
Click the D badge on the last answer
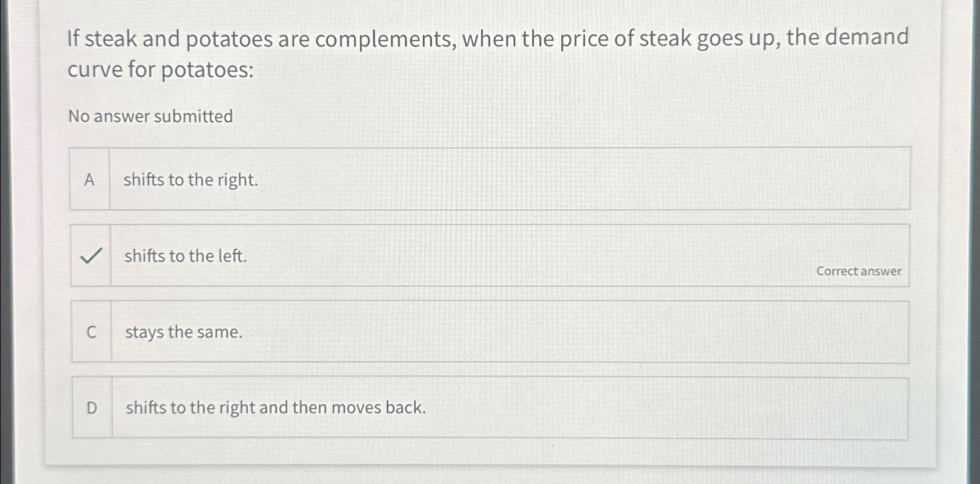pyautogui.click(x=91, y=408)
